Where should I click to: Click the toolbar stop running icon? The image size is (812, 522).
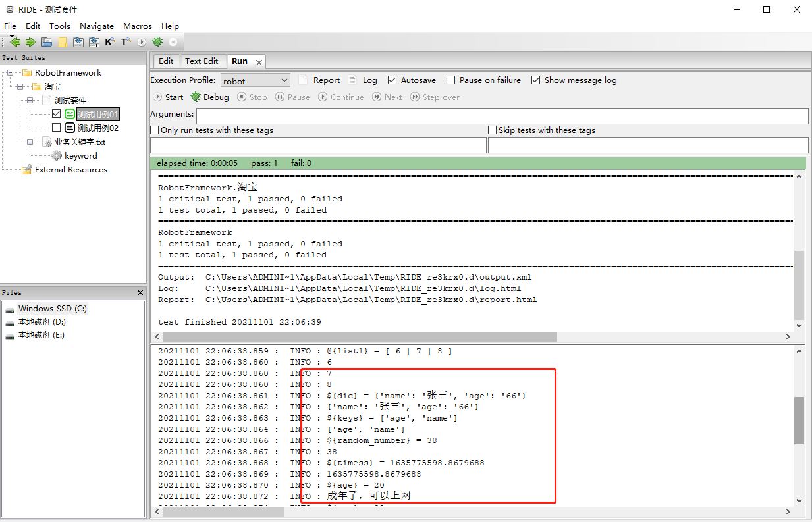173,42
